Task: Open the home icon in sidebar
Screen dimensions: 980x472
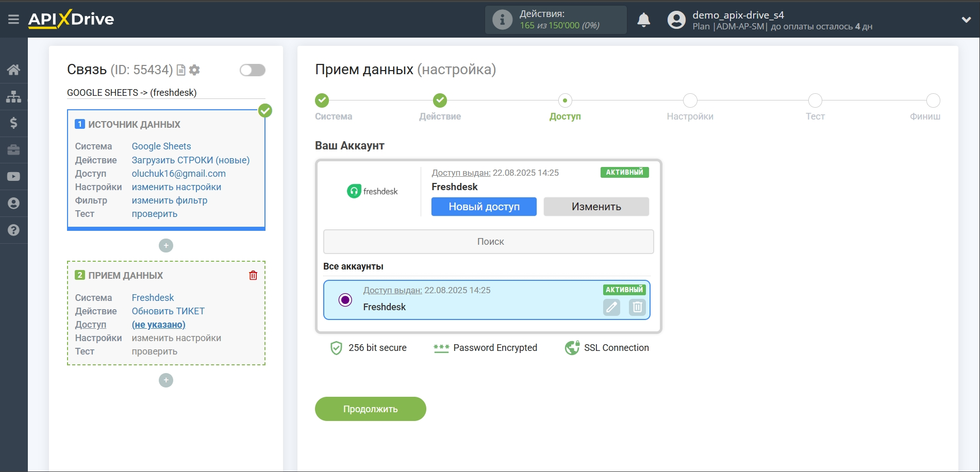Action: (x=14, y=70)
